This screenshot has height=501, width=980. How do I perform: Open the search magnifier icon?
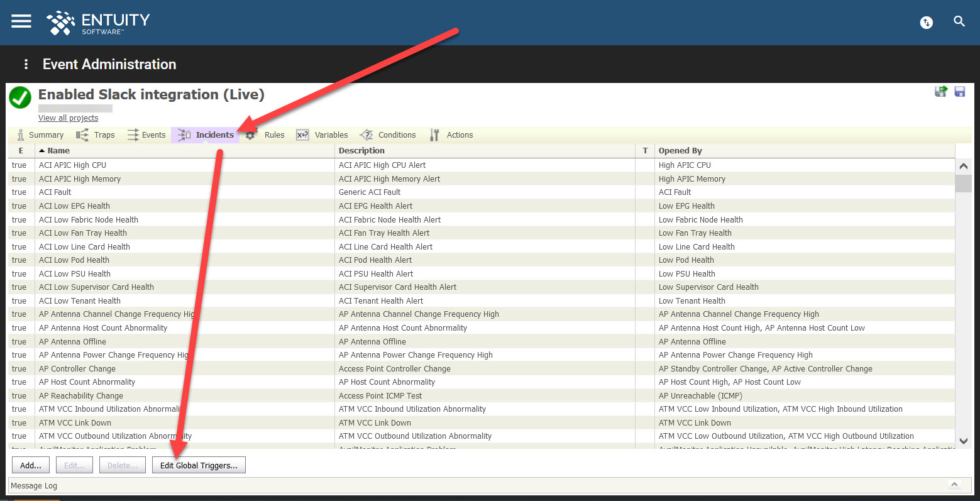pyautogui.click(x=959, y=21)
